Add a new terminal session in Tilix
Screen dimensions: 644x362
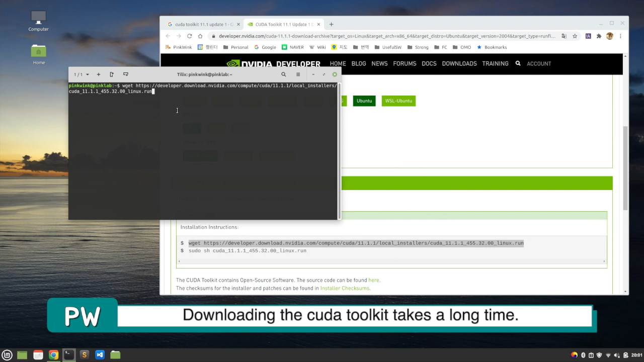(98, 74)
